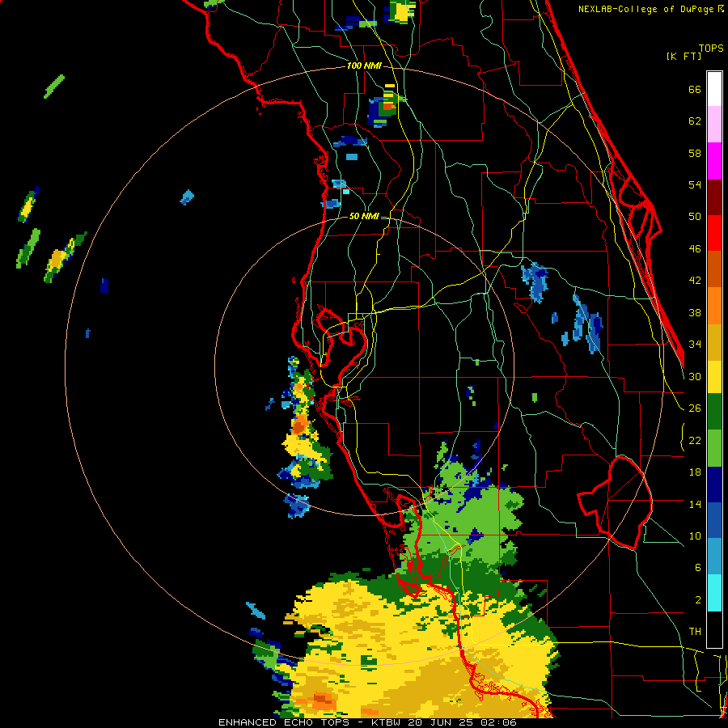Select the light green legend swatch
The image size is (728, 728).
click(714, 448)
